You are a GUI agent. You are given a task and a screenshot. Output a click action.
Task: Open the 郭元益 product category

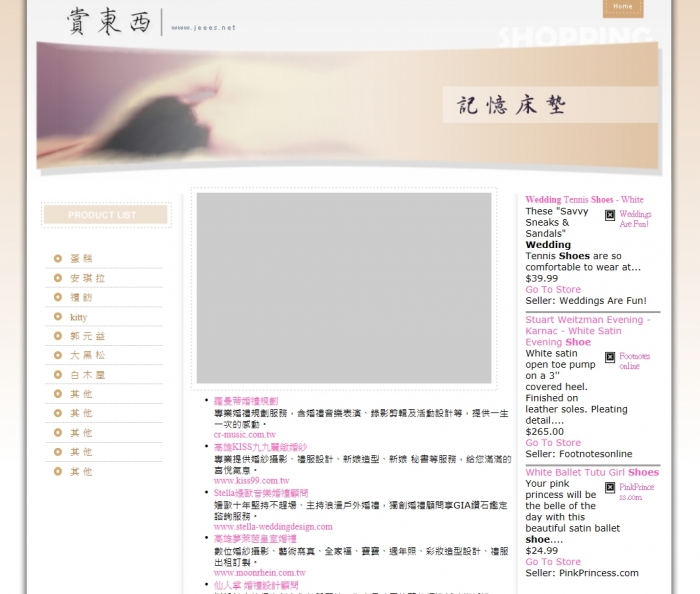(x=88, y=336)
